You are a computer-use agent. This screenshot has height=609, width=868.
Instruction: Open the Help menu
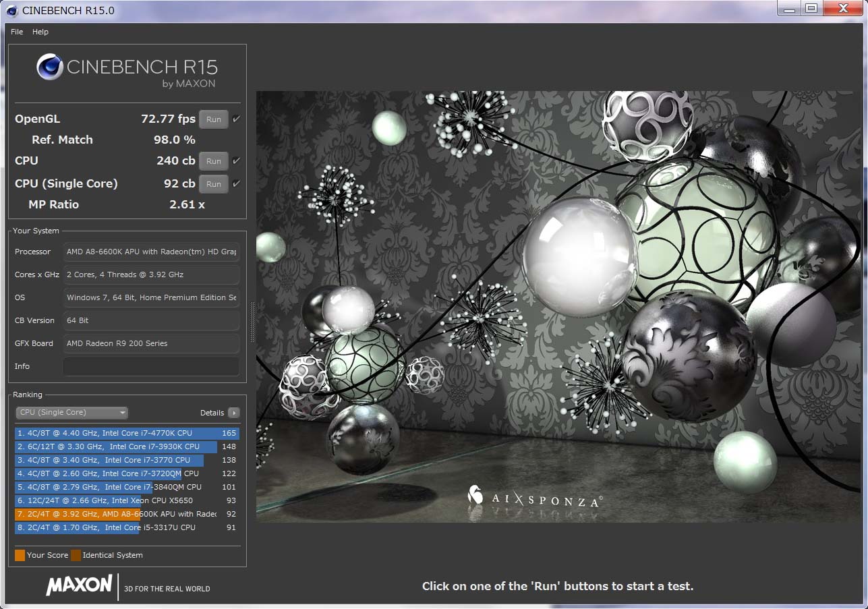coord(40,32)
